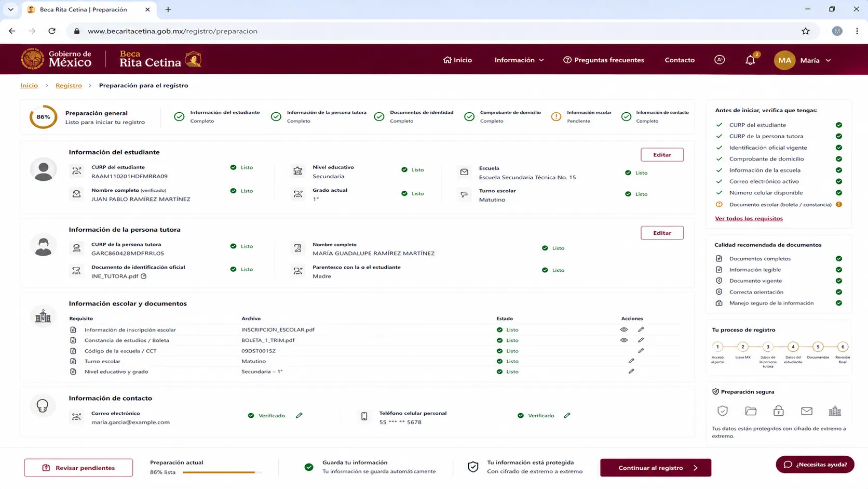
Task: Click the Chrome profile icon M
Action: coord(837,31)
